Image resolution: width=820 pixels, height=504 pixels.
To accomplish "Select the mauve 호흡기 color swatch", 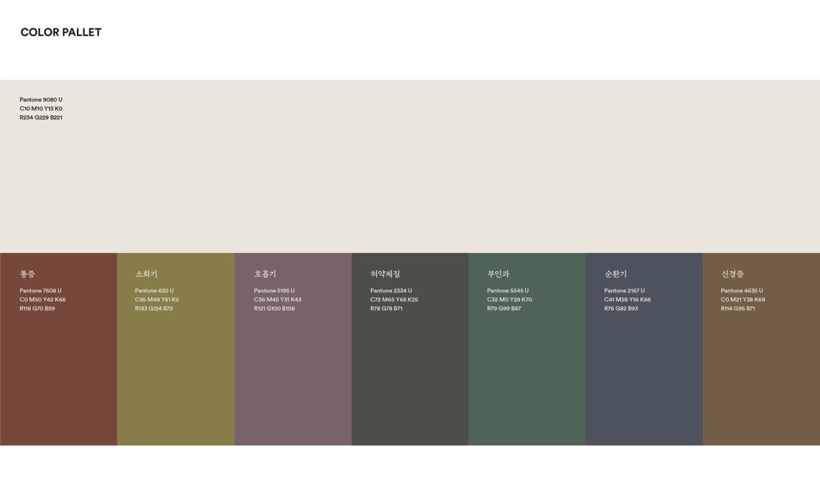I will coord(293,350).
